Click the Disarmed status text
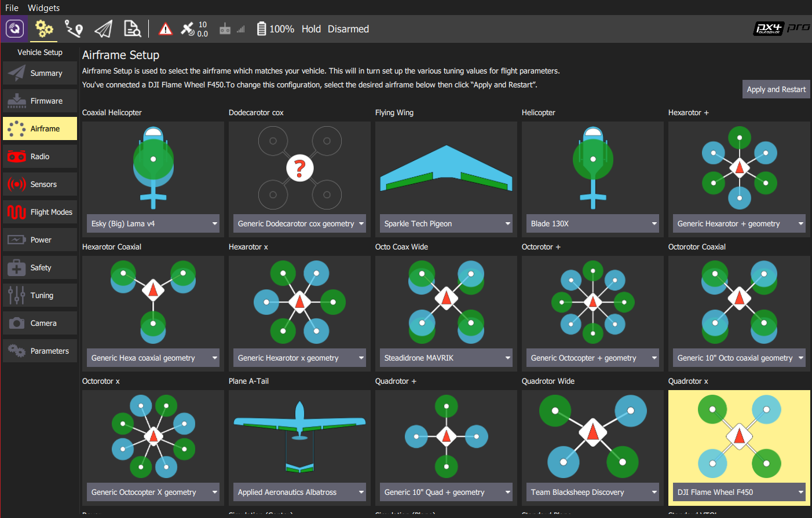Screen dimensions: 812x518 coord(348,29)
